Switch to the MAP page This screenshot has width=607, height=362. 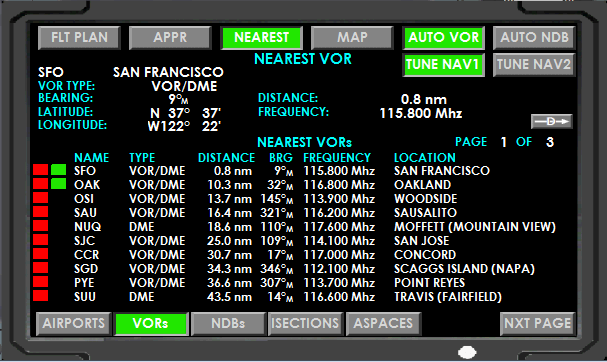tap(352, 38)
